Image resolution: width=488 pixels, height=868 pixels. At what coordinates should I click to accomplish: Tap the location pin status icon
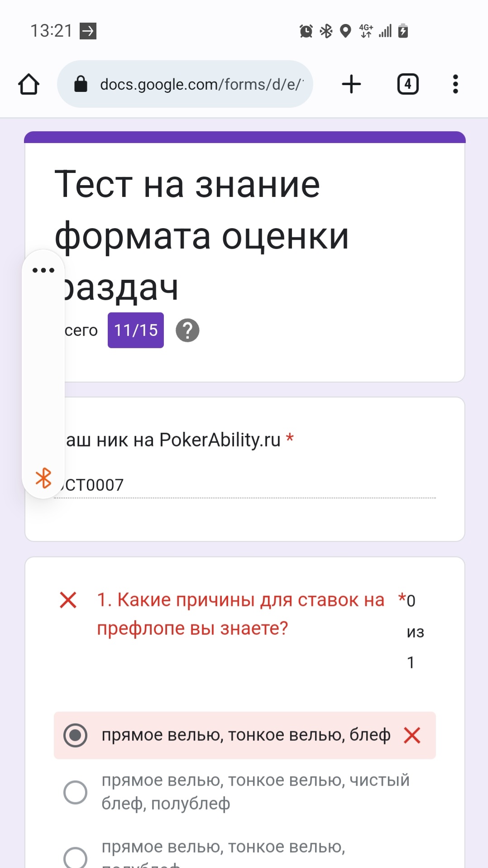345,31
